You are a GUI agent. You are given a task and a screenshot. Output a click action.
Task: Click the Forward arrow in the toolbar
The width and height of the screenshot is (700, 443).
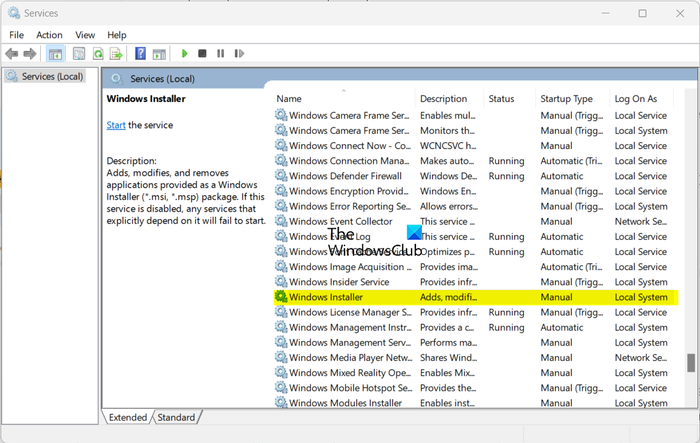tap(28, 53)
